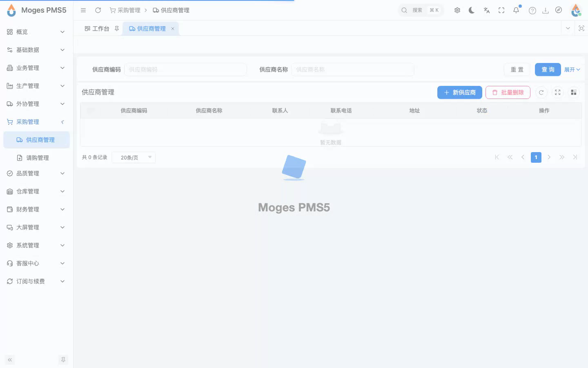Select 供应商管理 in the sidebar
This screenshot has width=588, height=368.
click(37, 140)
